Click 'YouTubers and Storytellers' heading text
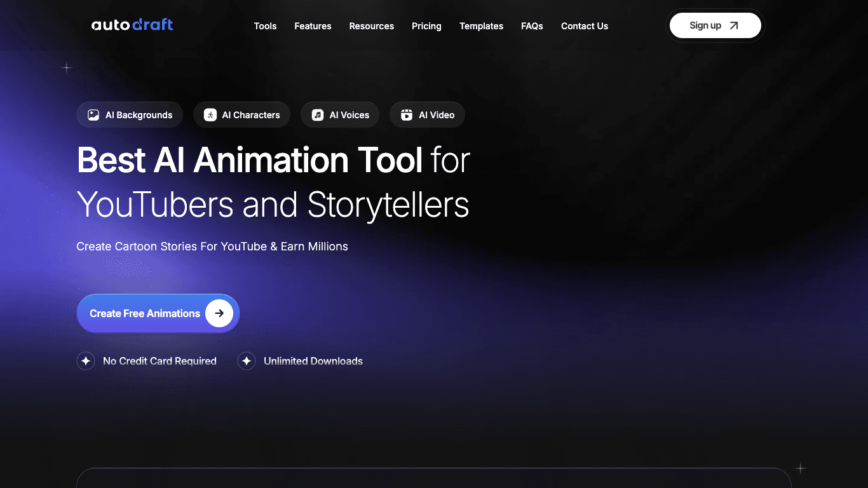The width and height of the screenshot is (868, 488). [273, 205]
